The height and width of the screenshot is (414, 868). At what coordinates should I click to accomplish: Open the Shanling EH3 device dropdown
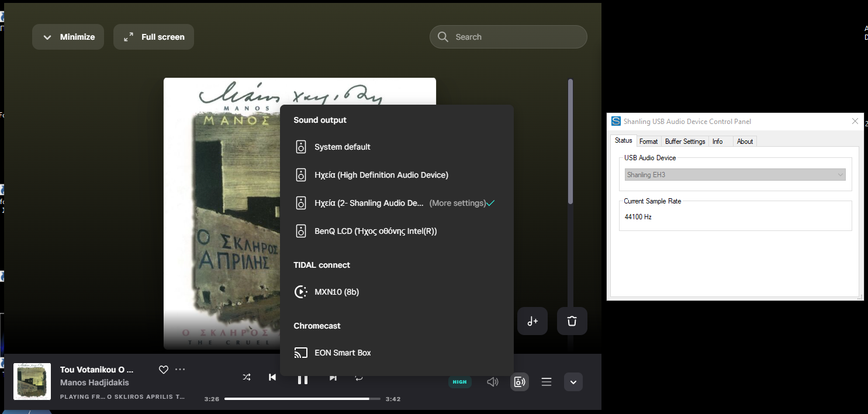735,174
